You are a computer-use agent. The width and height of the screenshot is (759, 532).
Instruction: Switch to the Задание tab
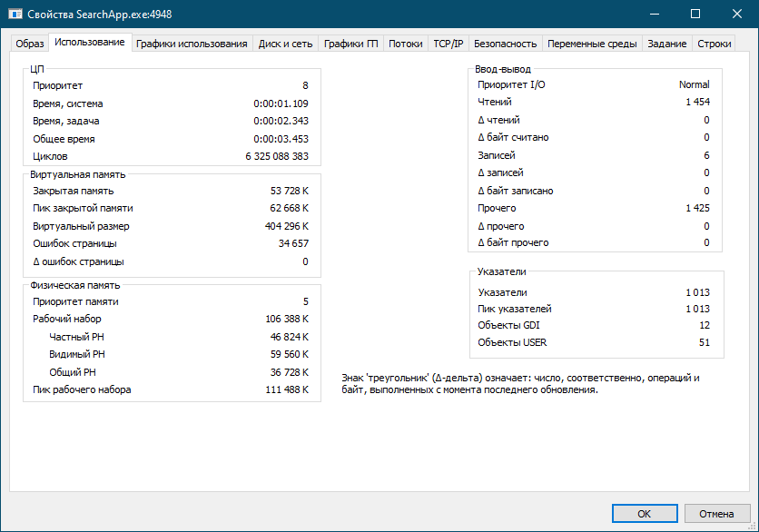(667, 44)
